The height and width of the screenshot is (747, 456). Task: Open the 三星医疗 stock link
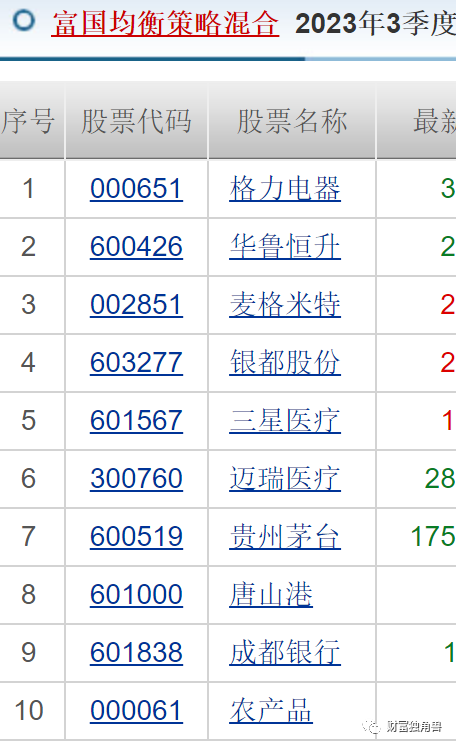(285, 421)
